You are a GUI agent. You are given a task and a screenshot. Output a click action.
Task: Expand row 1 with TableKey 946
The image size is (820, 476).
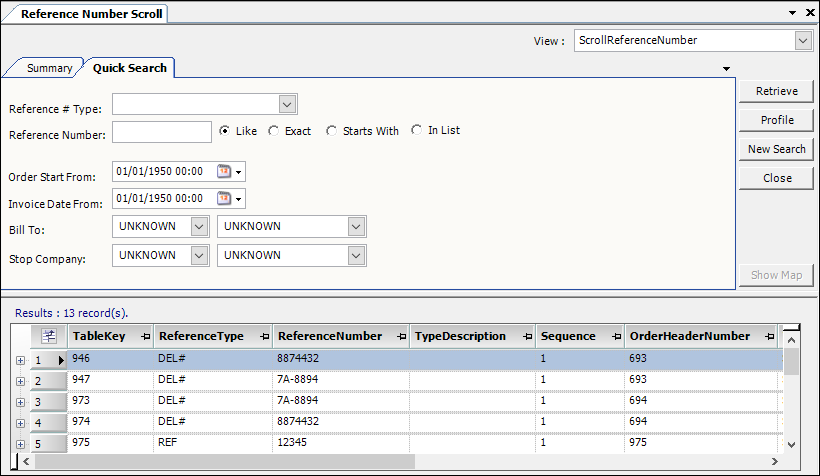20,359
